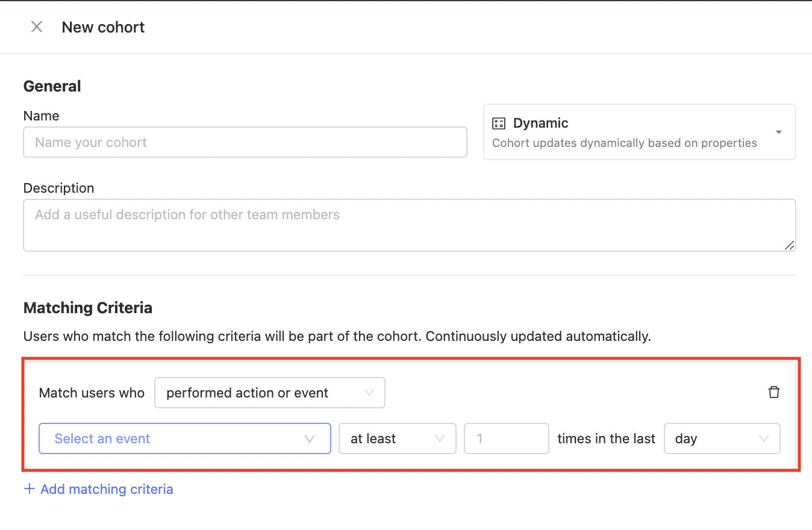This screenshot has height=530, width=812.
Task: Click the 'Matching Criteria' section heading
Action: point(87,308)
